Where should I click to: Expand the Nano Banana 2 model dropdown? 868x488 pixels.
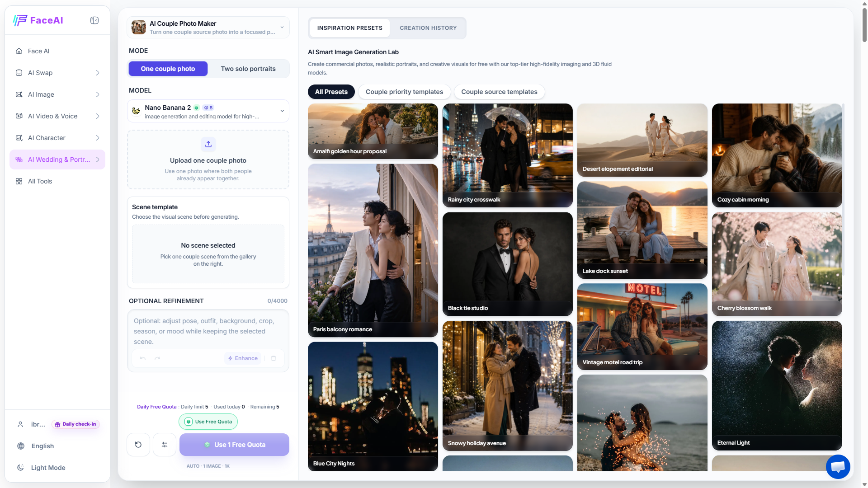point(208,111)
